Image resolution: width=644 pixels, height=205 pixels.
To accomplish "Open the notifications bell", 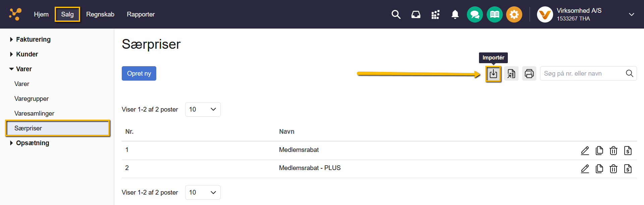I will tap(455, 14).
